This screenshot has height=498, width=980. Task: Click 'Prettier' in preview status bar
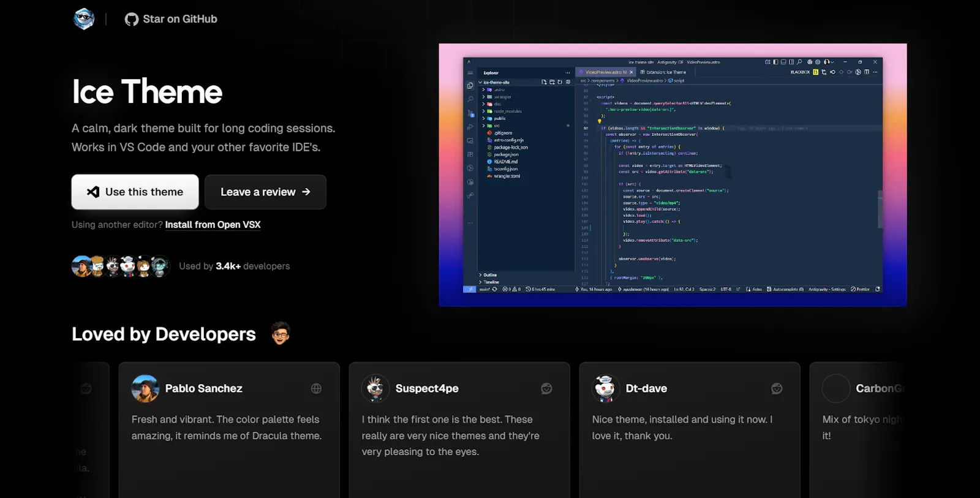tap(861, 289)
